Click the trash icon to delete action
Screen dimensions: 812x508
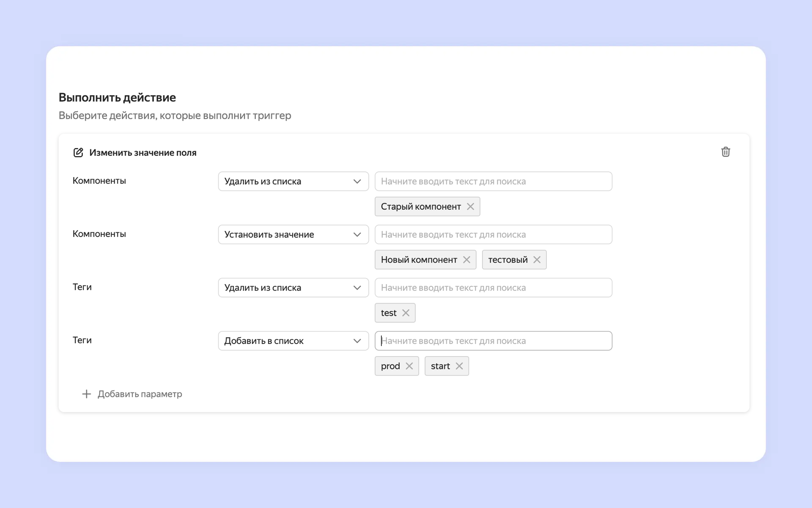coord(725,152)
